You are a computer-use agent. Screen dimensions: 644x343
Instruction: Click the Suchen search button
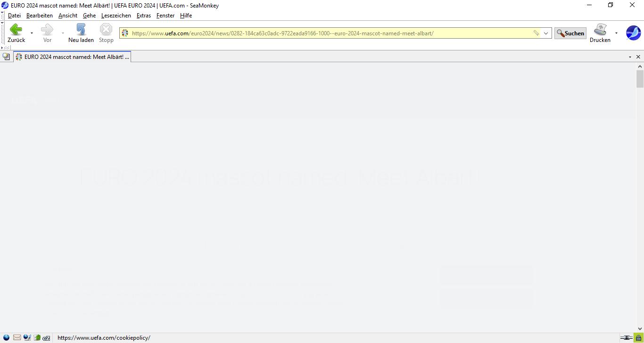click(x=570, y=33)
